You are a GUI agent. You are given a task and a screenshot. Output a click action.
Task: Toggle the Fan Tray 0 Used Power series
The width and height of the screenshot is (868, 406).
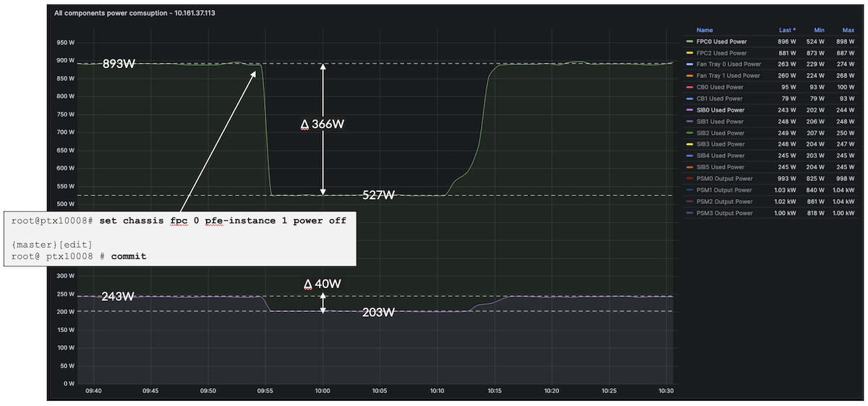pyautogui.click(x=728, y=64)
